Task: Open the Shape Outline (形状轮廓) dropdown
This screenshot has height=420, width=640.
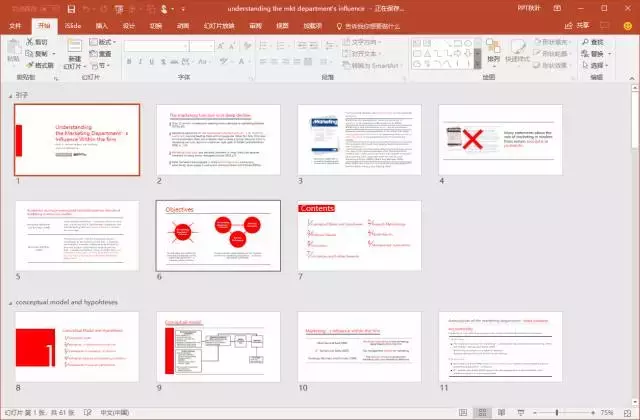Action: coord(551,53)
